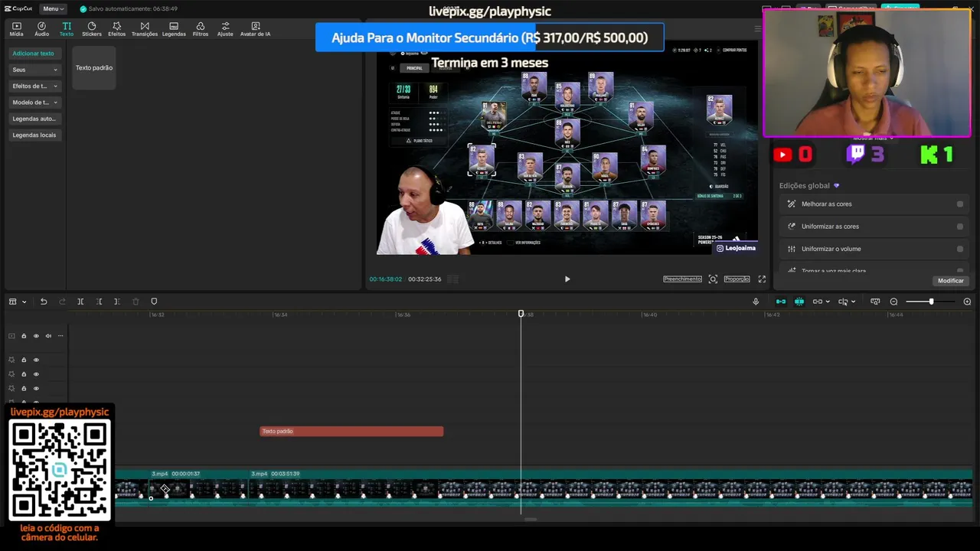Screen dimensions: 980x551
Task: Click the timeline horizontal scrollbar
Action: [530, 520]
